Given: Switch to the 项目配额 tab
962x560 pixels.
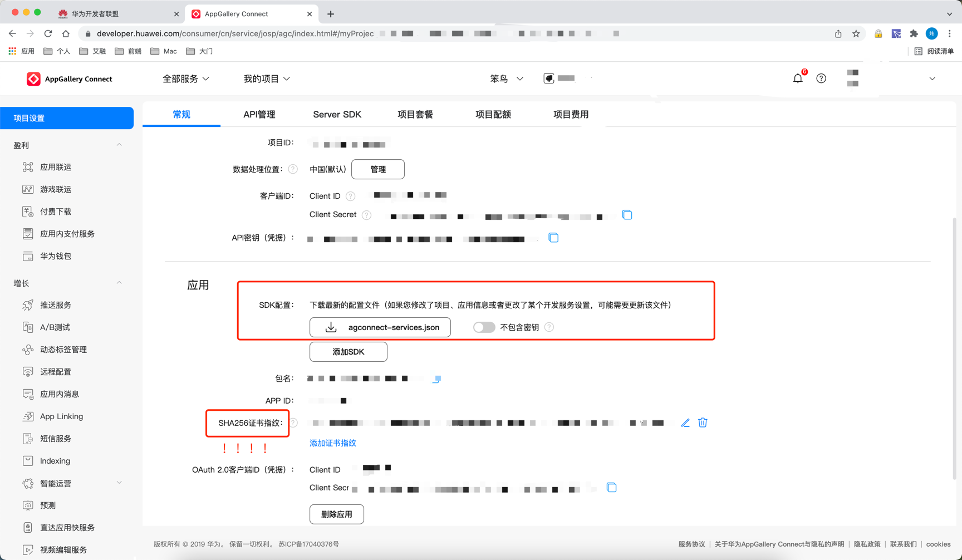Looking at the screenshot, I should pos(493,114).
